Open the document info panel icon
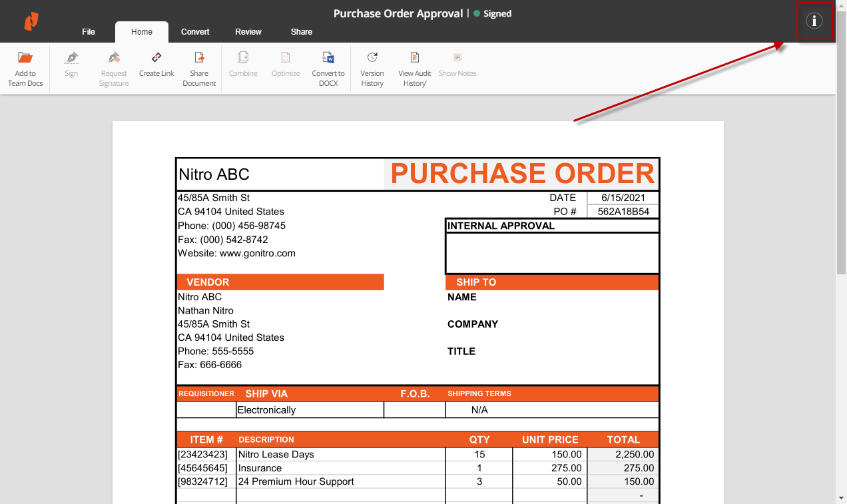847x504 pixels. [x=814, y=21]
